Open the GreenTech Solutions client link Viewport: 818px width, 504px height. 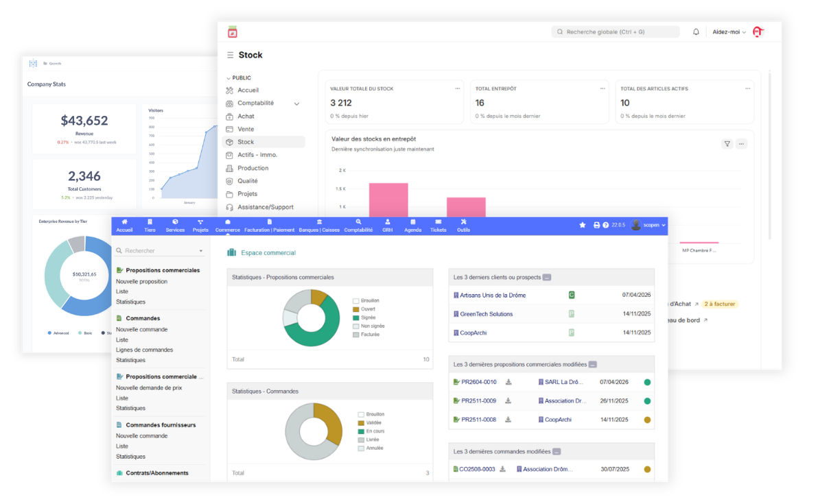487,314
